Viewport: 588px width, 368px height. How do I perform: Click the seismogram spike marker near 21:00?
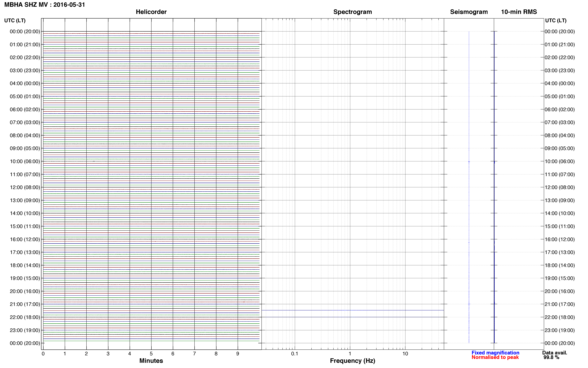pos(469,304)
